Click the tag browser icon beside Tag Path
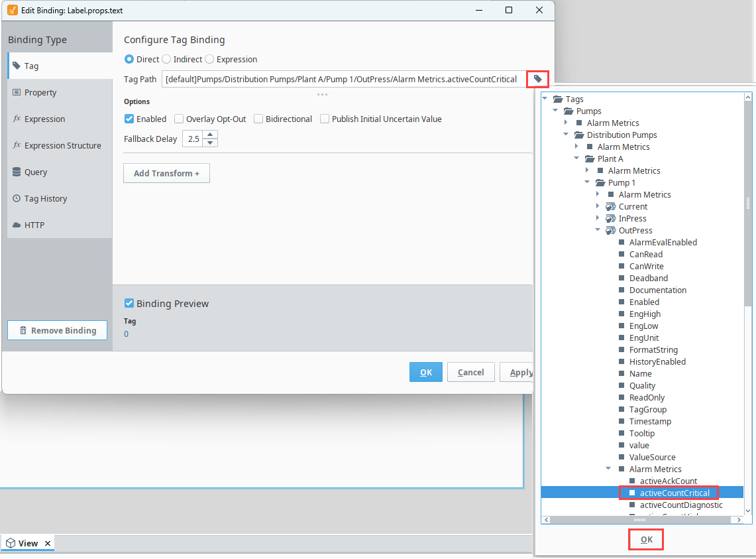 point(538,79)
